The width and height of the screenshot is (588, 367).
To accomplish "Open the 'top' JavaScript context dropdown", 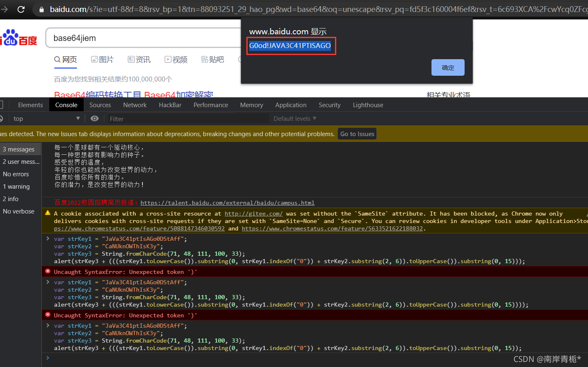I will 46,119.
